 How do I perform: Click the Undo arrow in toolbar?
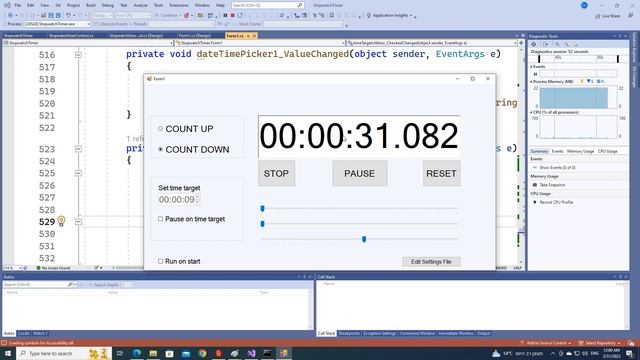click(x=68, y=16)
